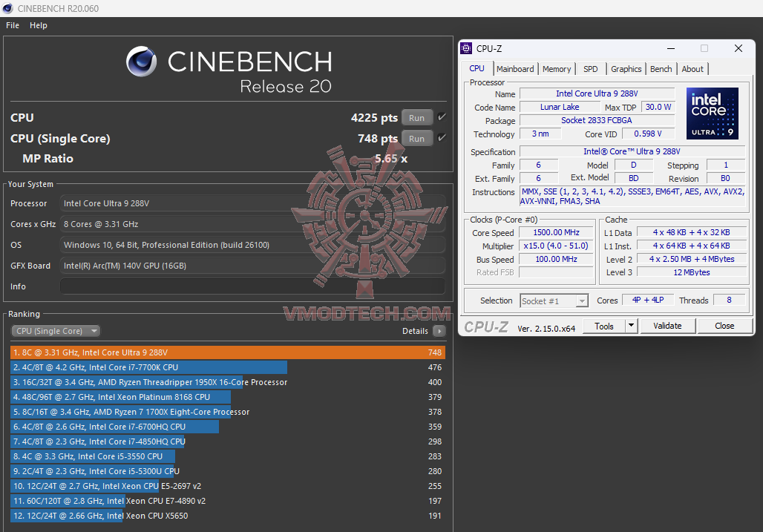Select ranking row Intel Core Ultra 9 288V
This screenshot has width=763, height=532.
[x=227, y=352]
